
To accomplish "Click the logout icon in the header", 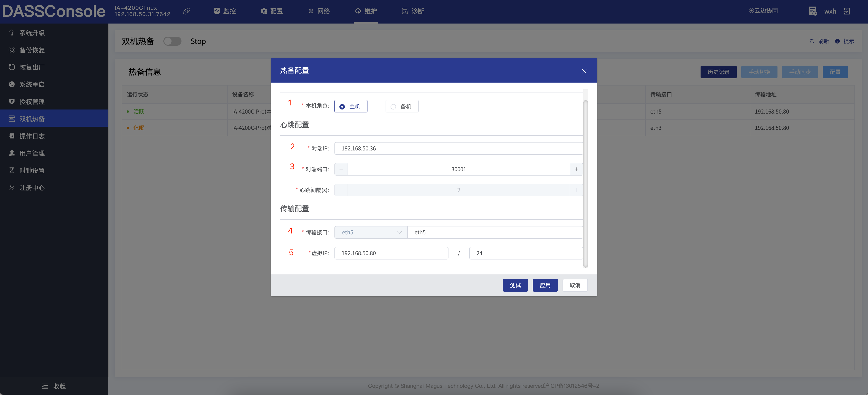I will tap(847, 11).
